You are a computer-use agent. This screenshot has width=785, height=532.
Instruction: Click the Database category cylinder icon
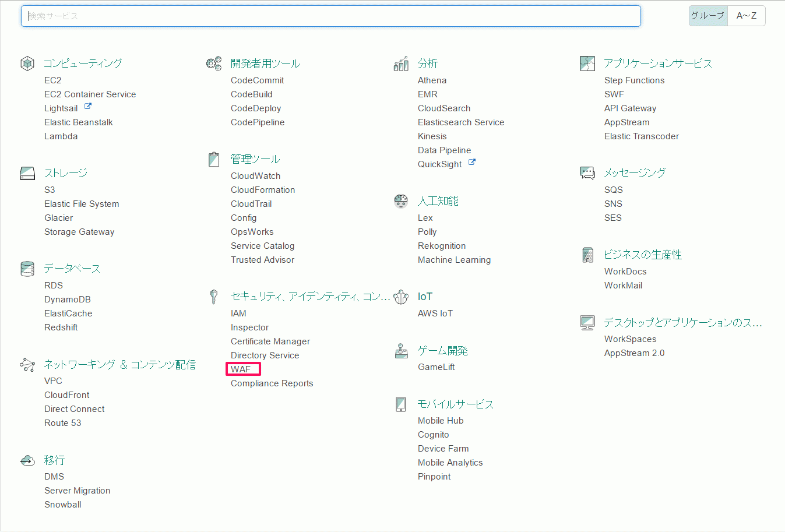27,269
